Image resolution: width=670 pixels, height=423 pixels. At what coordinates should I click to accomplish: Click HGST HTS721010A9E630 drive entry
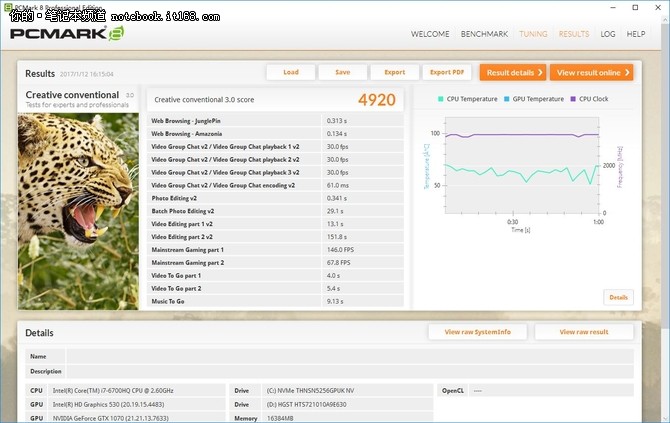click(306, 404)
